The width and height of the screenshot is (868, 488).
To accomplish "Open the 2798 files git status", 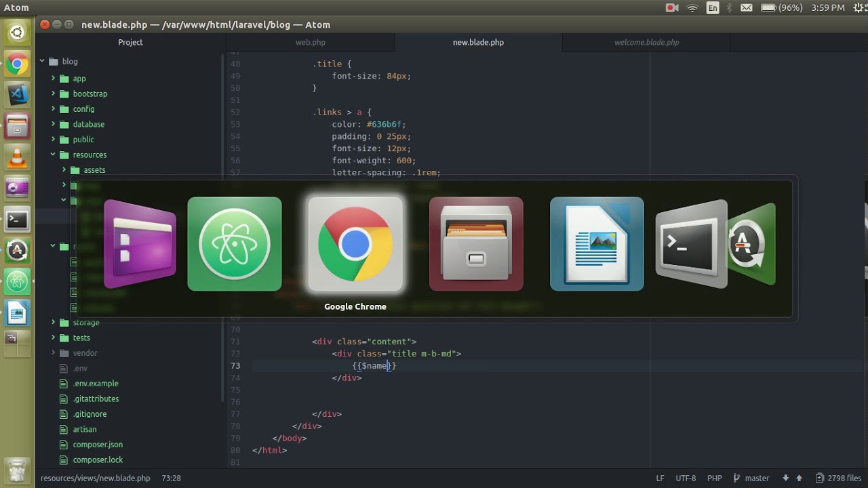I will pos(838,478).
